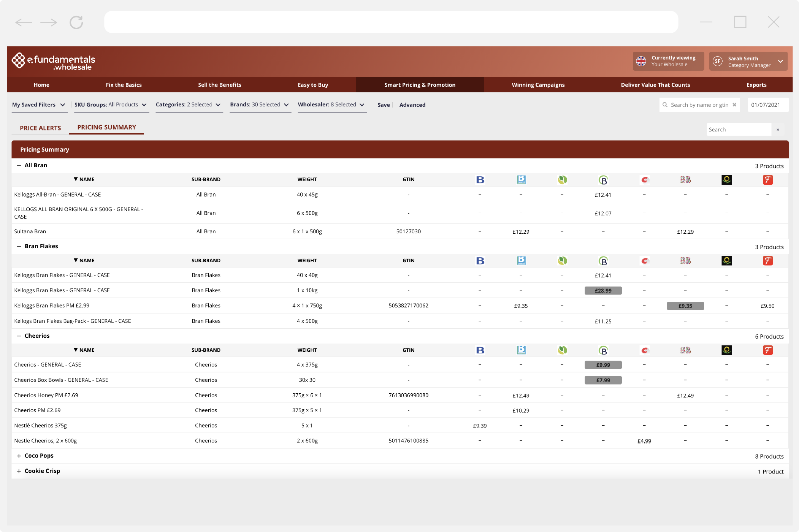
Task: Select the Sultana Bran product row
Action: pos(400,231)
